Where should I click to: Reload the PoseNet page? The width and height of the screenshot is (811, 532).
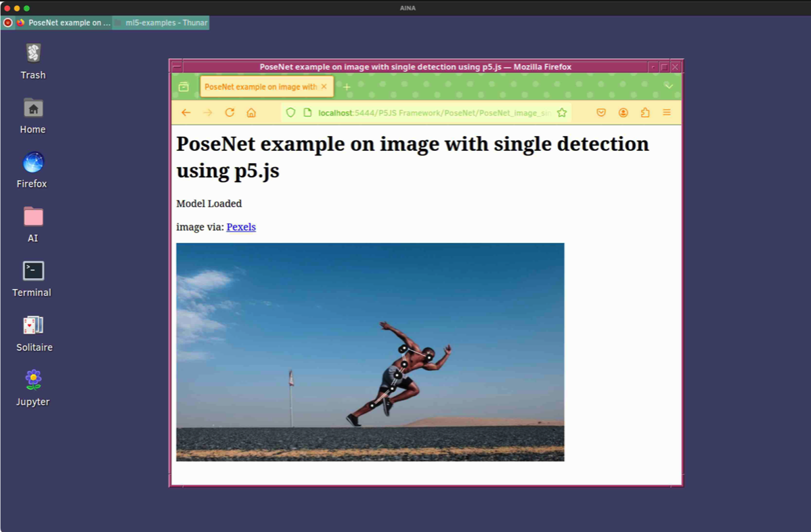[x=229, y=113]
